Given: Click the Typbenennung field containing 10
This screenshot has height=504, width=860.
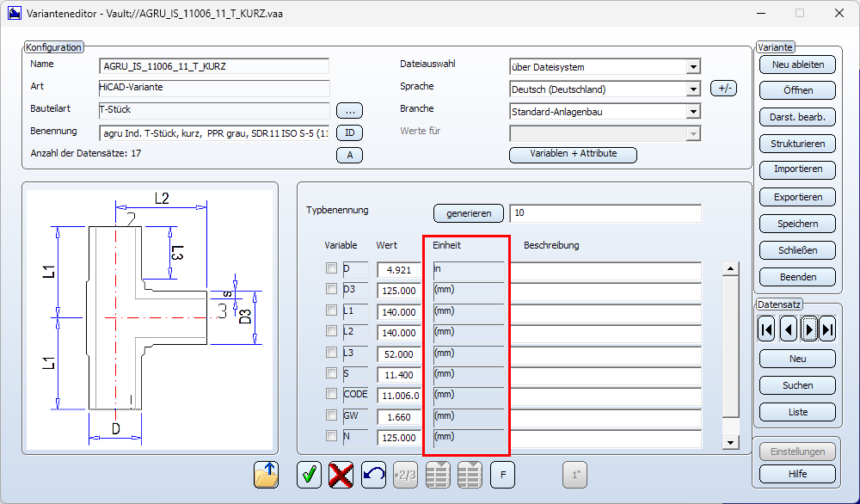Looking at the screenshot, I should [x=605, y=213].
